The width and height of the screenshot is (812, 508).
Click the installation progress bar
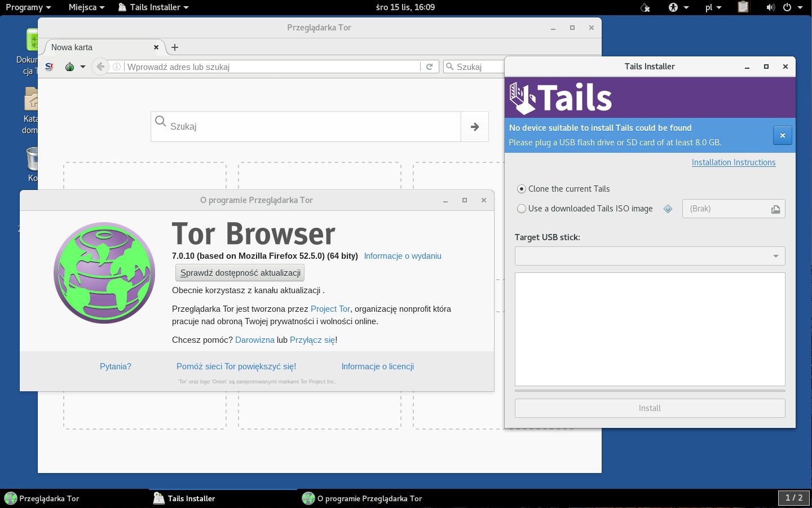(x=650, y=390)
